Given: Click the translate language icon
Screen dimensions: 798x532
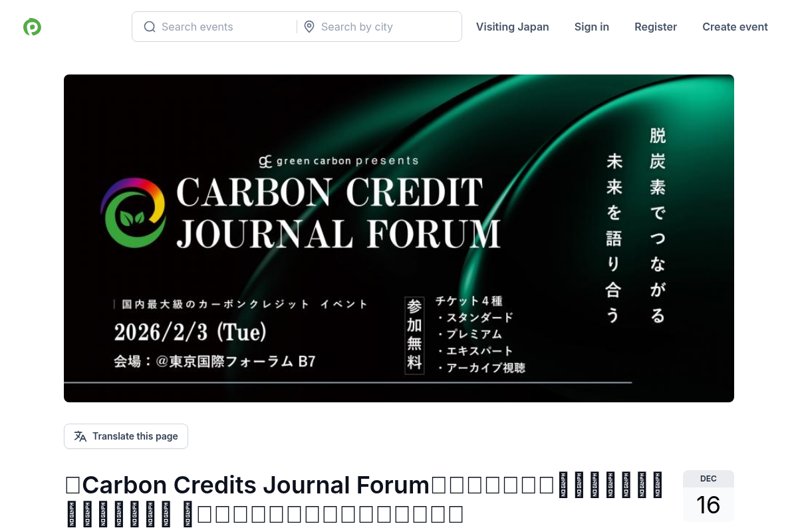Looking at the screenshot, I should 80,436.
